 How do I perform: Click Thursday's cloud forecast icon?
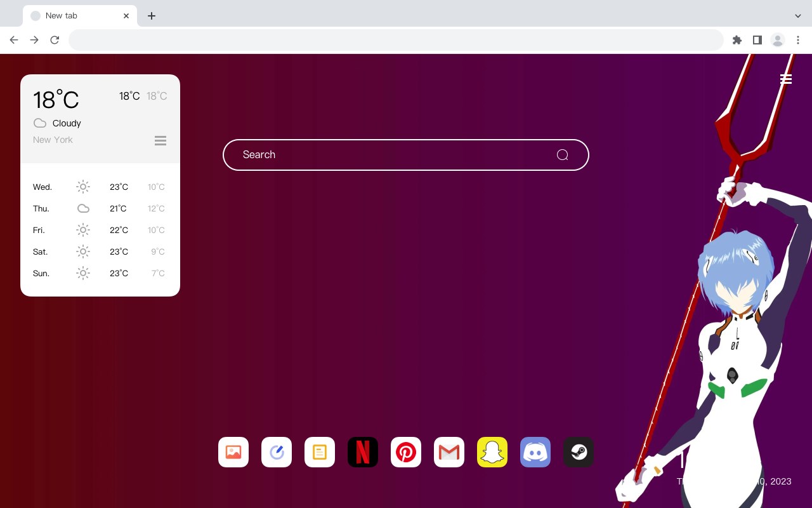pyautogui.click(x=83, y=208)
